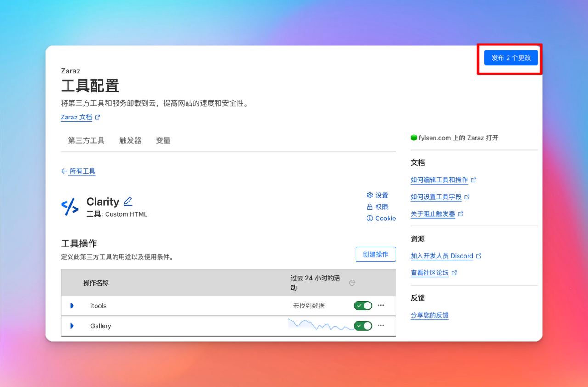Click the 操作名称 column header
This screenshot has width=588, height=387.
click(96, 283)
